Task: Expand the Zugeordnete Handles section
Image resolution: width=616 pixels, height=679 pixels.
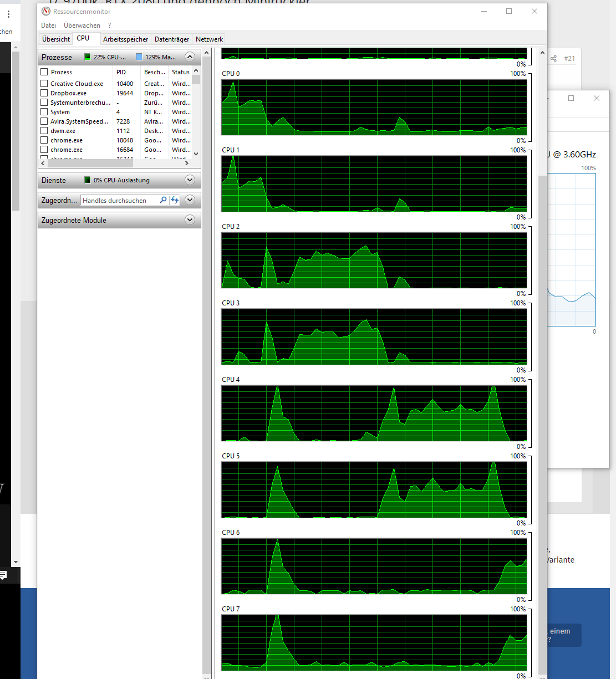Action: point(190,200)
